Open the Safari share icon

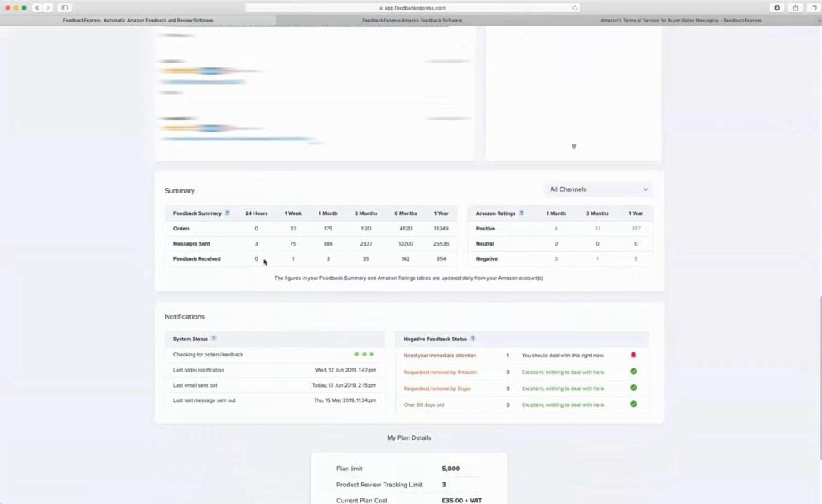coord(796,8)
